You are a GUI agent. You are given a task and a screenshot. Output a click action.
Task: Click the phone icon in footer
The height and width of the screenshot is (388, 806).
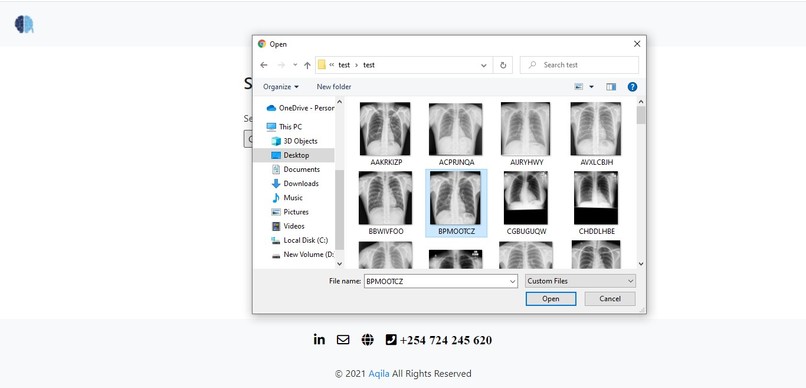tap(391, 340)
